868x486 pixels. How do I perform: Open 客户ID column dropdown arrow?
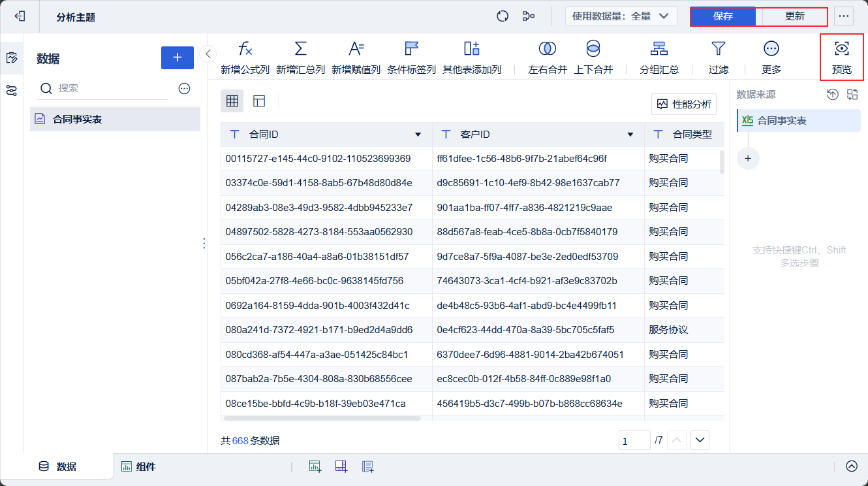(630, 135)
